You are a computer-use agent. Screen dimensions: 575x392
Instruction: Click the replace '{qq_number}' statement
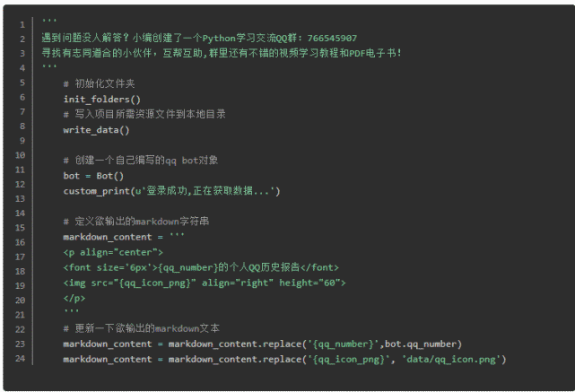(x=262, y=344)
